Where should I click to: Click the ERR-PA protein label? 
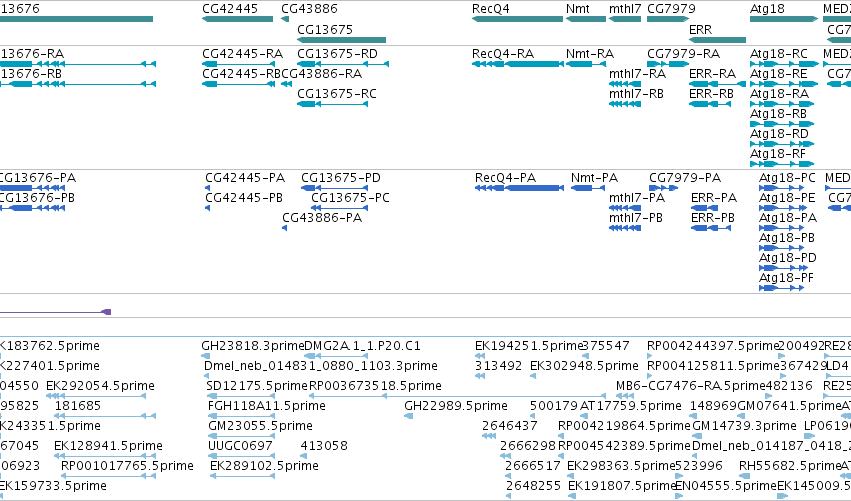point(714,198)
